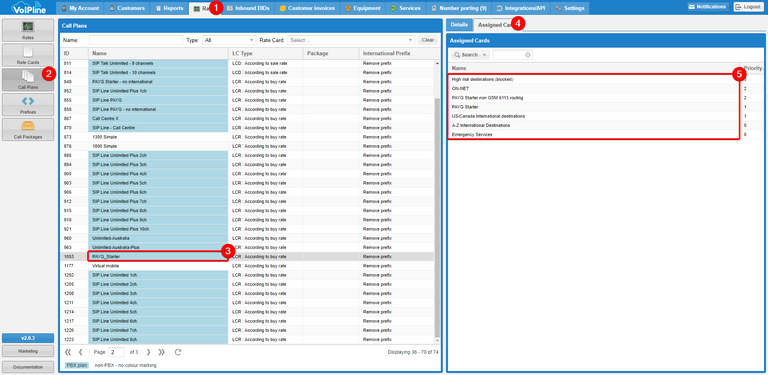This screenshot has height=375, width=768.
Task: Select SIP Line Unlimited 8ch.
Action: click(246, 339)
